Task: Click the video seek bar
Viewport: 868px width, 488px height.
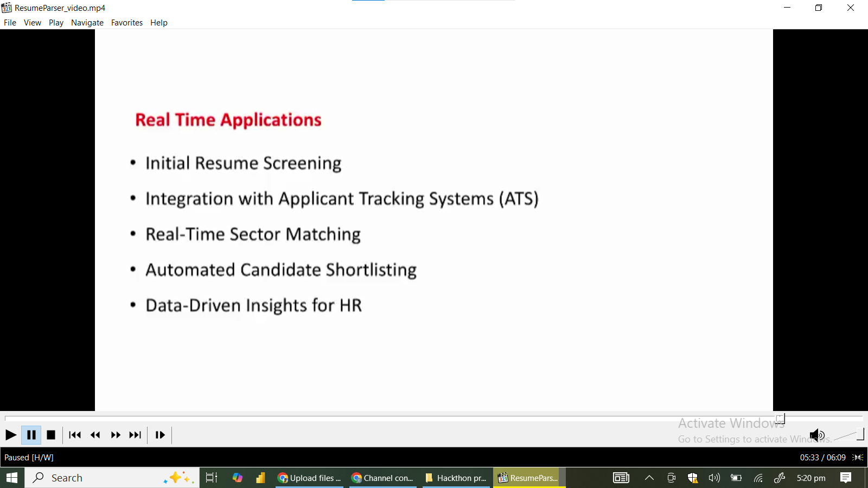Action: 434,419
